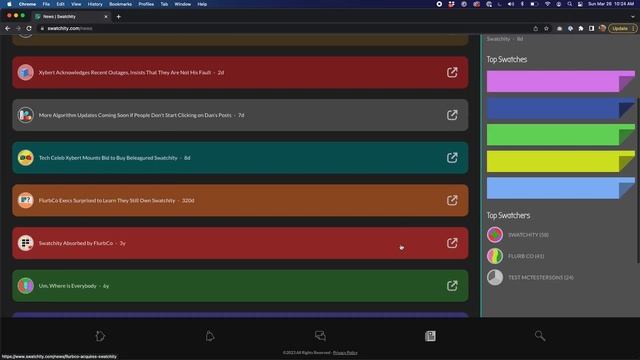The width and height of the screenshot is (640, 360).
Task: Open SWATCHITY top swatcher profile
Action: click(x=528, y=235)
